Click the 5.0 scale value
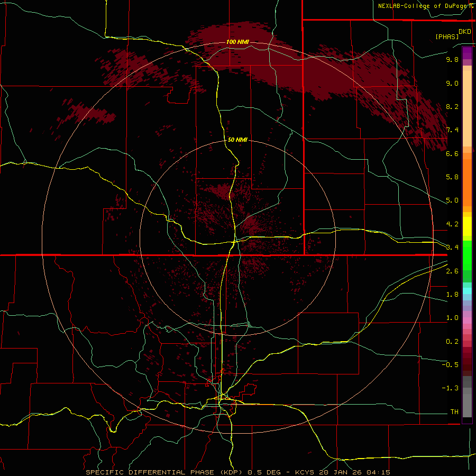 pos(452,200)
